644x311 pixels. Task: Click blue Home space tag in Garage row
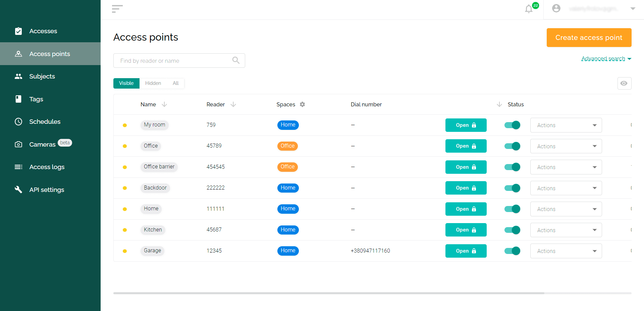(x=288, y=251)
